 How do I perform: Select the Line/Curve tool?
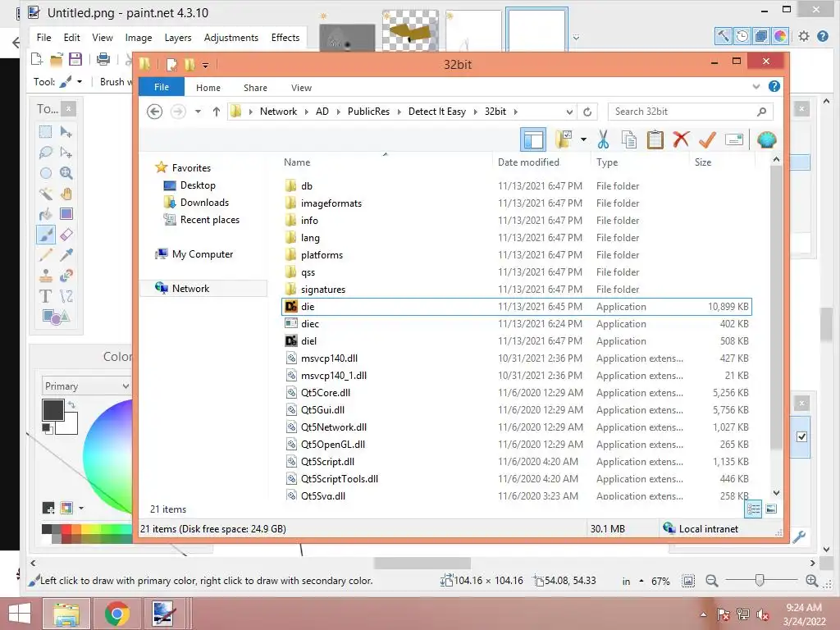click(66, 295)
